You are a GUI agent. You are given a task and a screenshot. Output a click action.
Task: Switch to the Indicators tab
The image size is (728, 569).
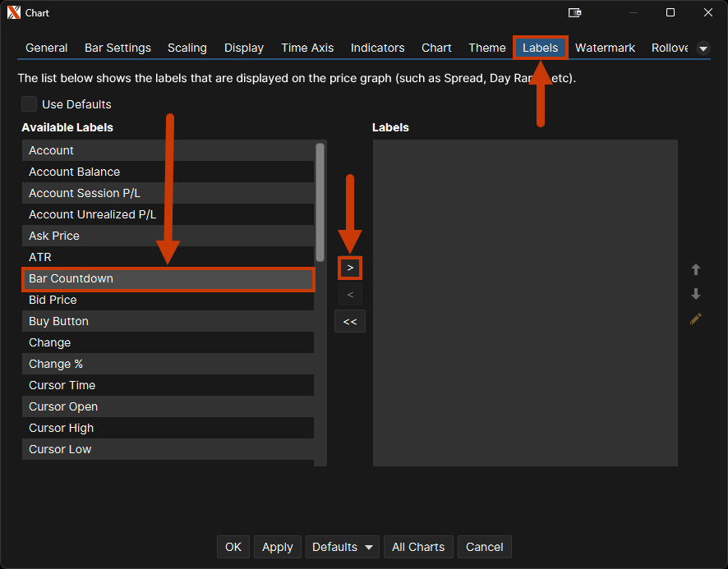click(377, 48)
